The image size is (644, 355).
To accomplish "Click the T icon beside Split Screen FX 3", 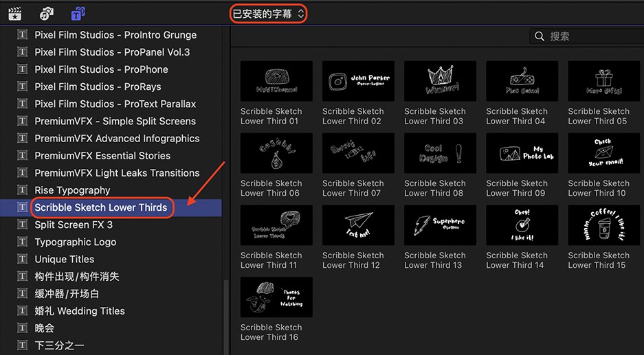I will [22, 225].
